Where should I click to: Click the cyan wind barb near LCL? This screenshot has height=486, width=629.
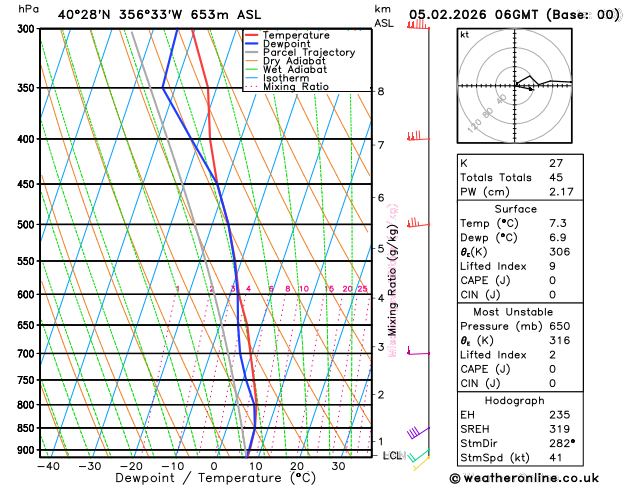click(418, 456)
